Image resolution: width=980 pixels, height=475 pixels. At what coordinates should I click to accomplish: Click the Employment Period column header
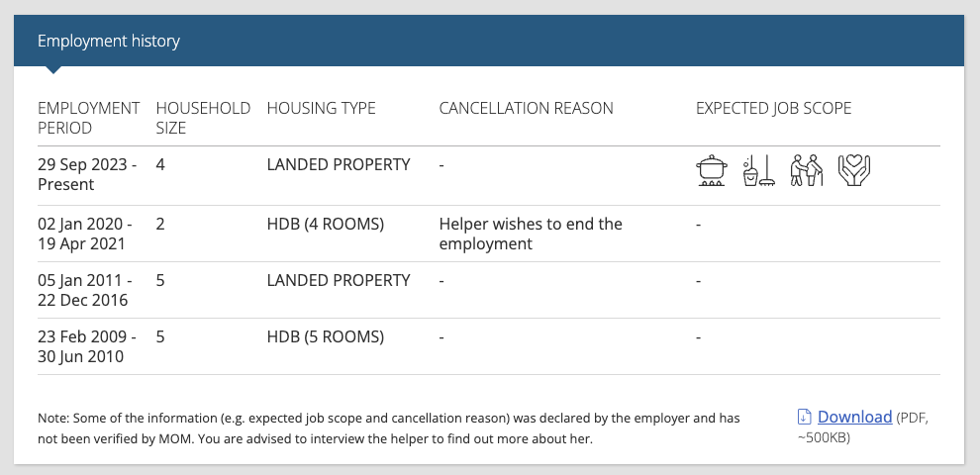(x=88, y=118)
